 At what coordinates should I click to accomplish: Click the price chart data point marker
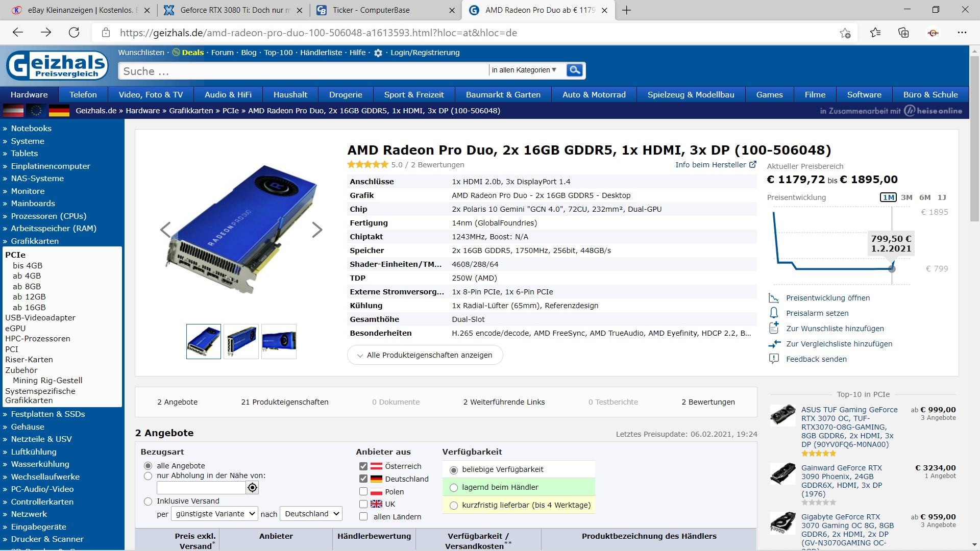click(x=892, y=269)
